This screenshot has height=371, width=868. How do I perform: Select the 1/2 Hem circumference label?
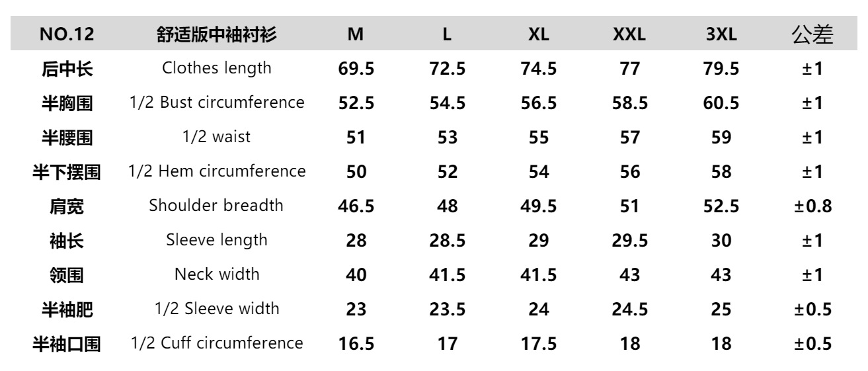pos(217,172)
